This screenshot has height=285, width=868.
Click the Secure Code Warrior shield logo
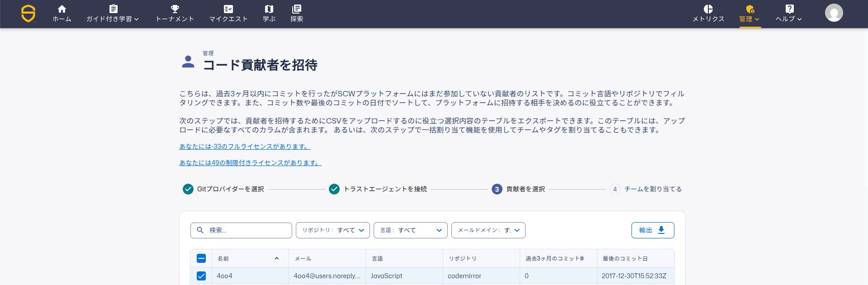[28, 14]
